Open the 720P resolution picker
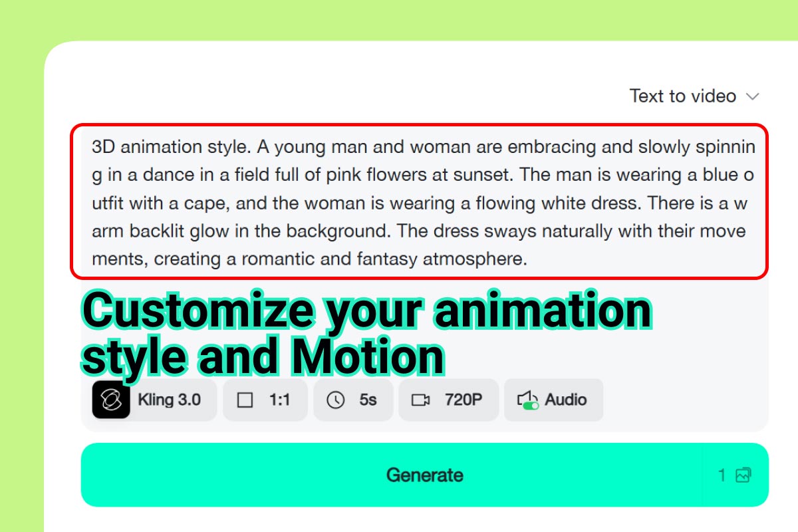The height and width of the screenshot is (532, 798). click(448, 400)
